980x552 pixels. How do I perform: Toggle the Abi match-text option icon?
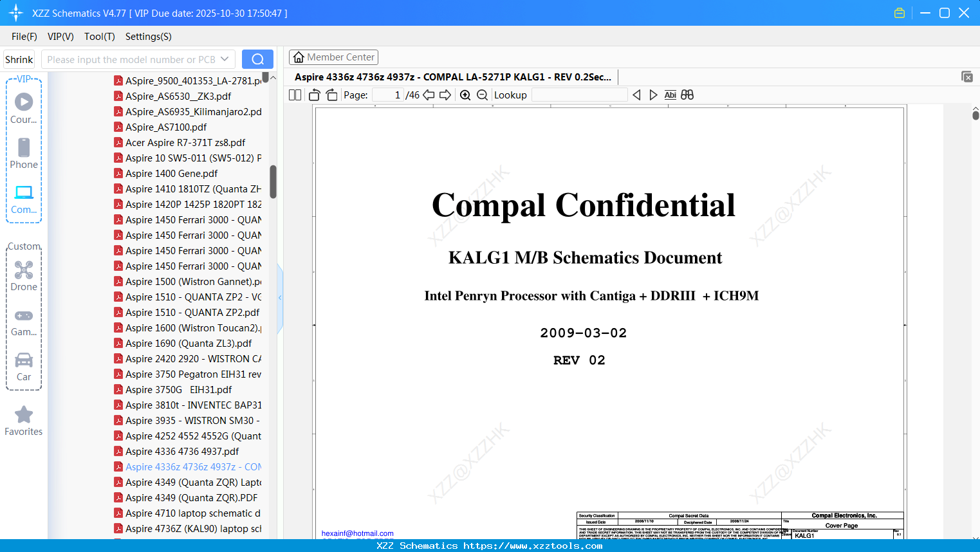click(670, 95)
